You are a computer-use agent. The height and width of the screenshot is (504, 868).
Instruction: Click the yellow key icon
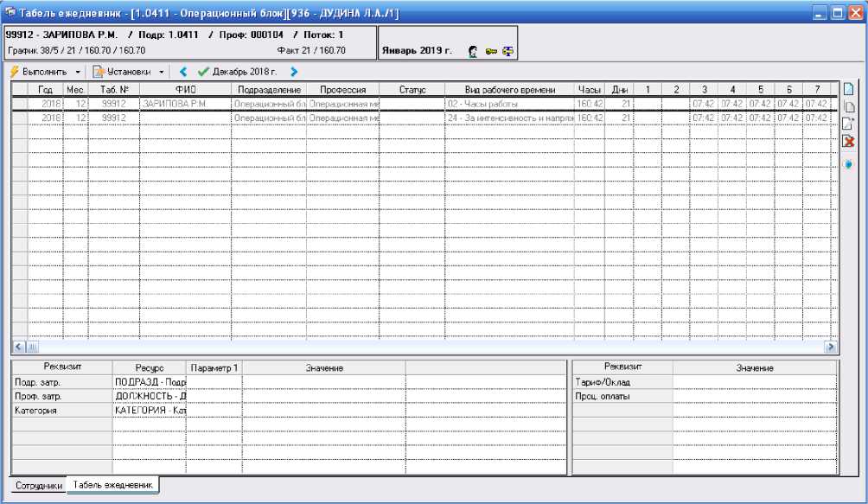[491, 52]
